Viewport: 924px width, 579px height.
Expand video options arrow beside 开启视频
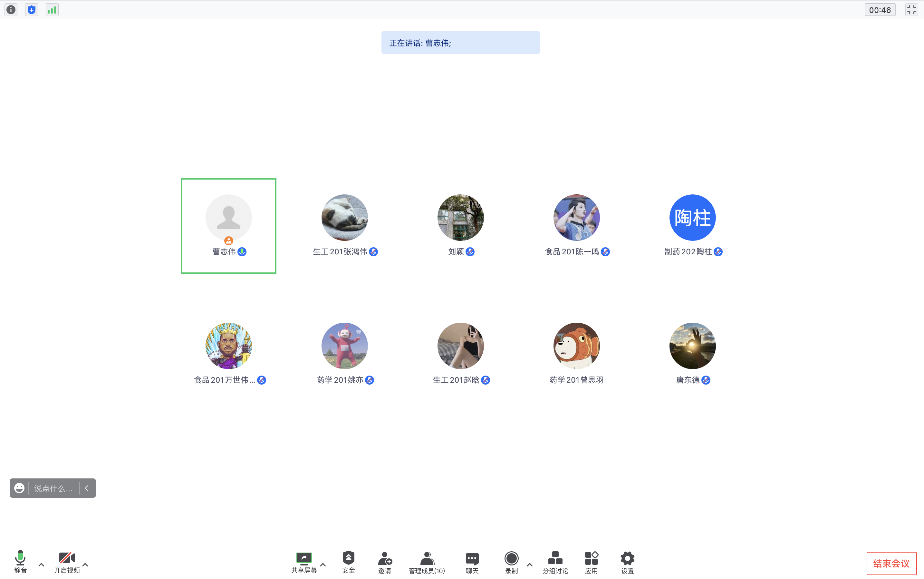pyautogui.click(x=85, y=564)
